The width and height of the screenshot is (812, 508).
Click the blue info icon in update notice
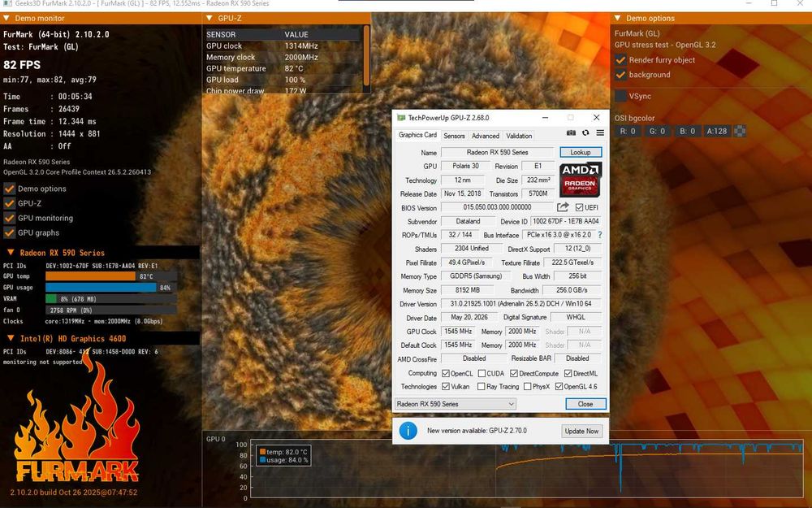(408, 431)
